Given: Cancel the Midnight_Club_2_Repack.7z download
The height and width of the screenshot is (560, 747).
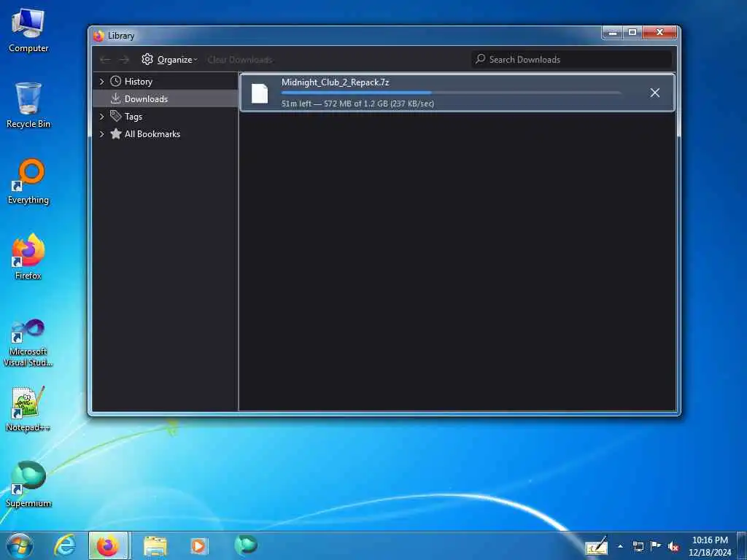Looking at the screenshot, I should pyautogui.click(x=654, y=93).
